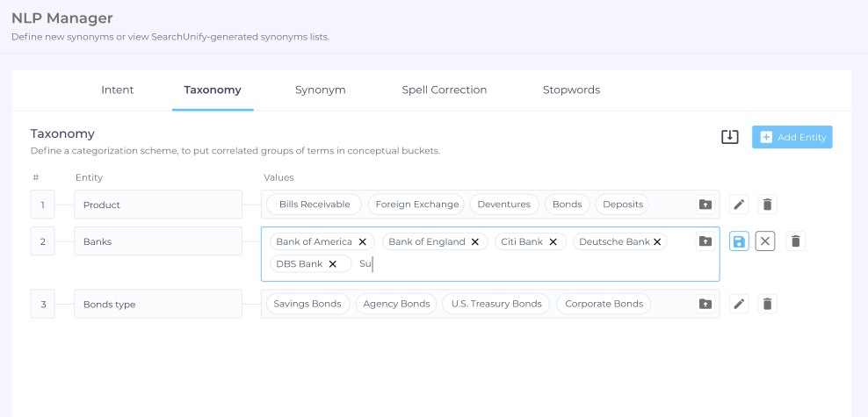Go to the Stopwords tab

click(571, 90)
